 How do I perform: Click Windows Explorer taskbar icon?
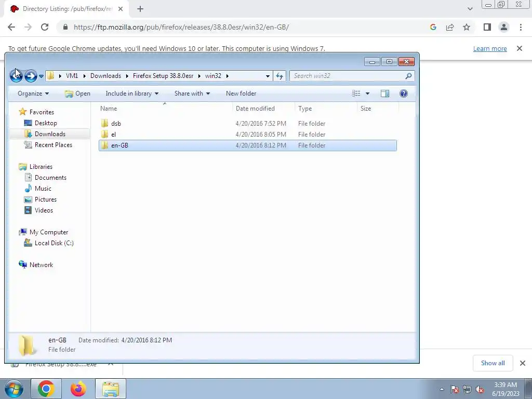[111, 389]
